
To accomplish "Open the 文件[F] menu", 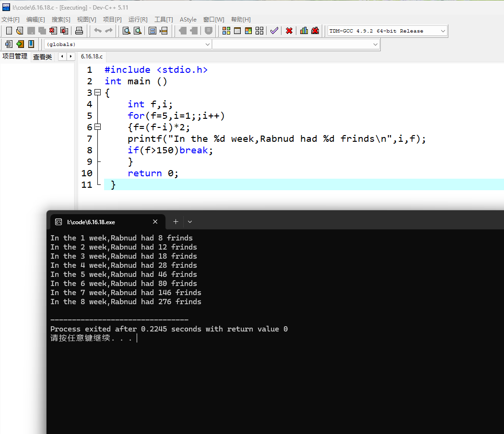I will tap(11, 20).
